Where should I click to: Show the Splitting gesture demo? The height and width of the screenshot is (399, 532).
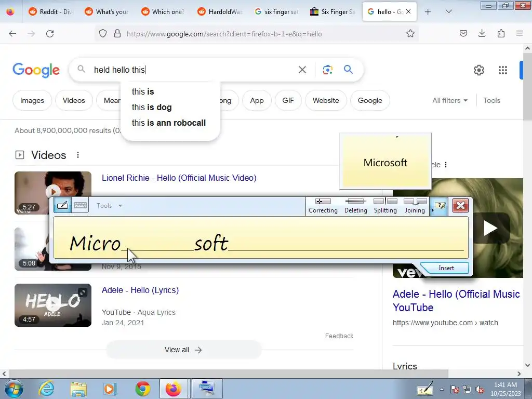click(x=385, y=206)
